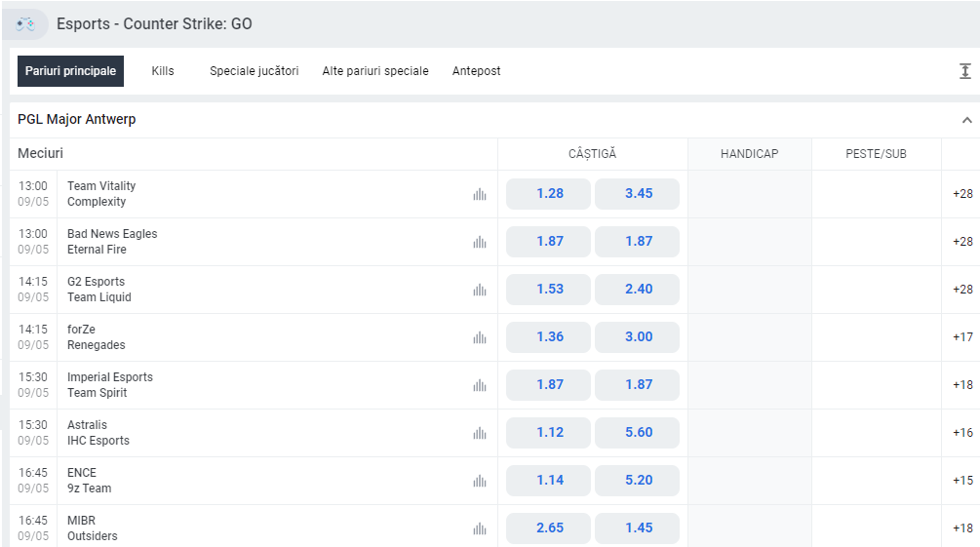The image size is (980, 547).
Task: Open the Astralis vs IHC Esports match
Action: [98, 433]
